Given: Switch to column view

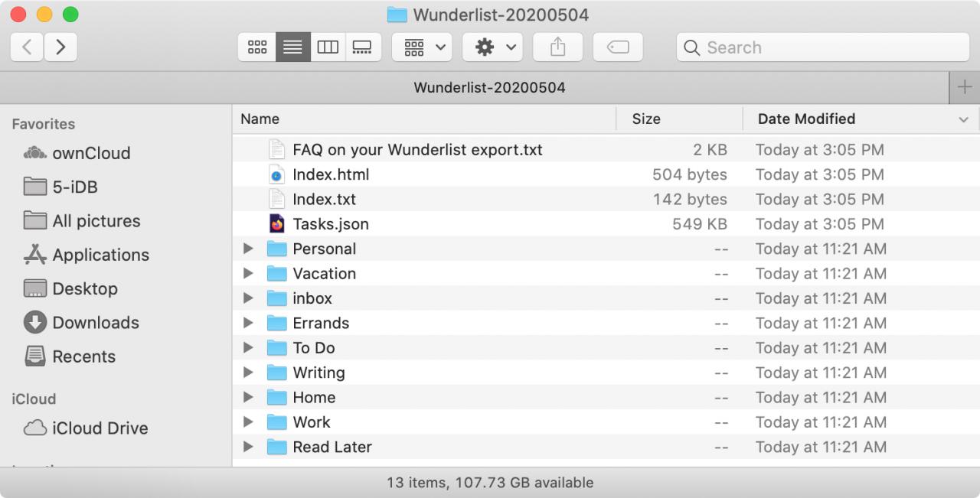Looking at the screenshot, I should [328, 47].
